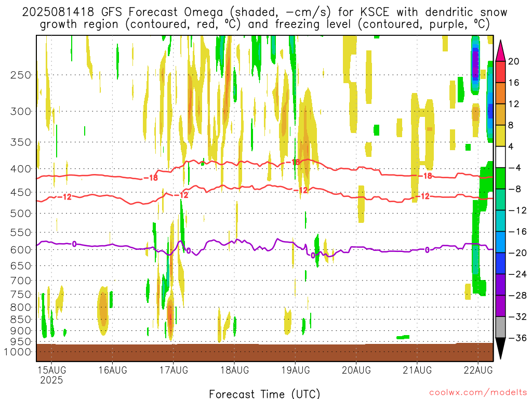532x399 pixels.
Task: Click the 750 pressure level label
Action: [x=20, y=295]
